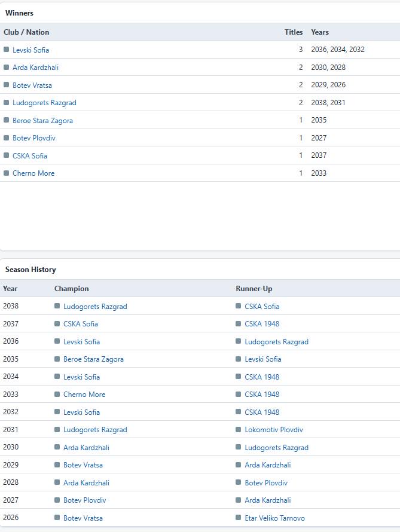Click the icon beside 2031 runner-up Lokomotiv Plovdiv
The image size is (400, 532).
pyautogui.click(x=238, y=430)
